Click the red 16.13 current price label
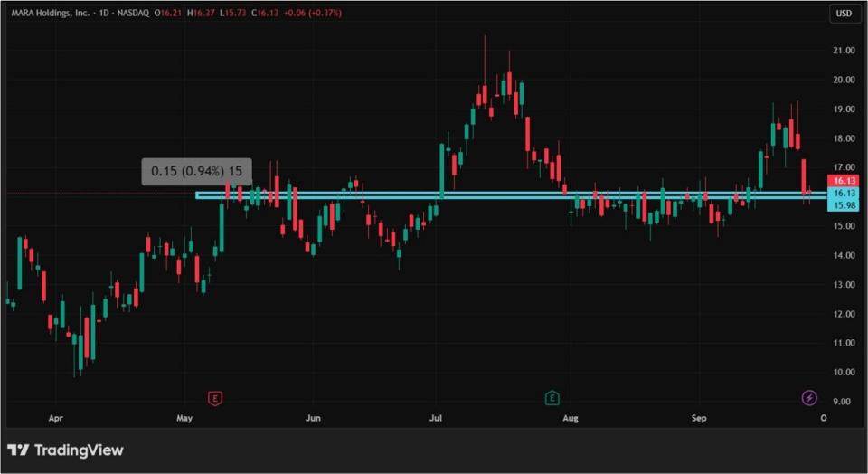868x474 pixels. tap(844, 182)
